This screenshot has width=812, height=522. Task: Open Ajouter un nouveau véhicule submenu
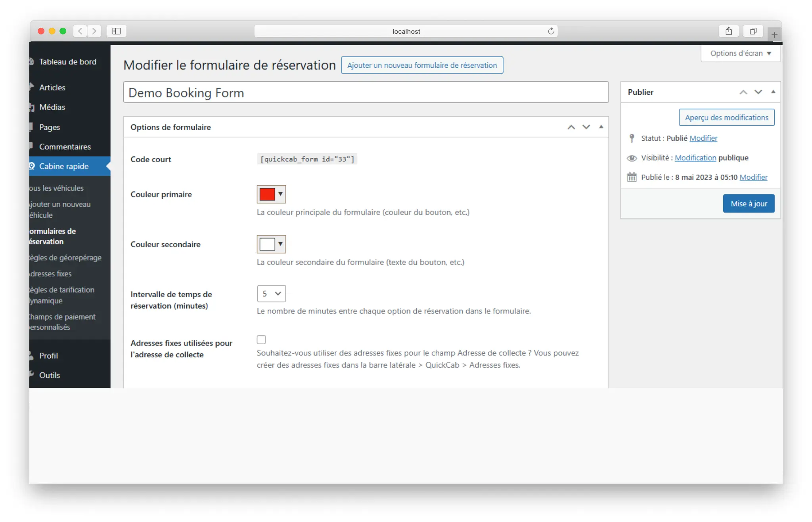point(59,209)
